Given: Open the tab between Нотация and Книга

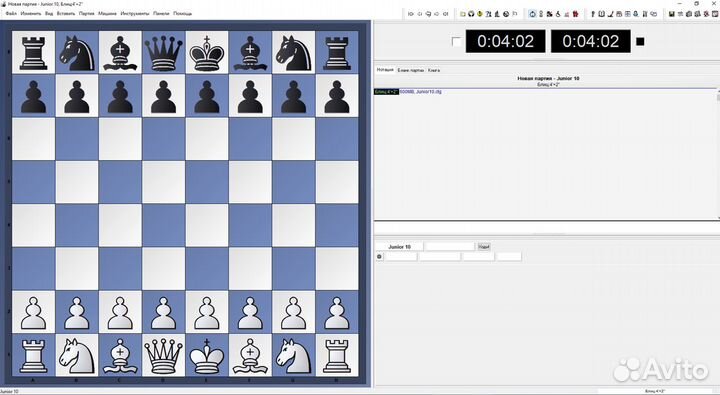Looking at the screenshot, I should click(x=411, y=70).
